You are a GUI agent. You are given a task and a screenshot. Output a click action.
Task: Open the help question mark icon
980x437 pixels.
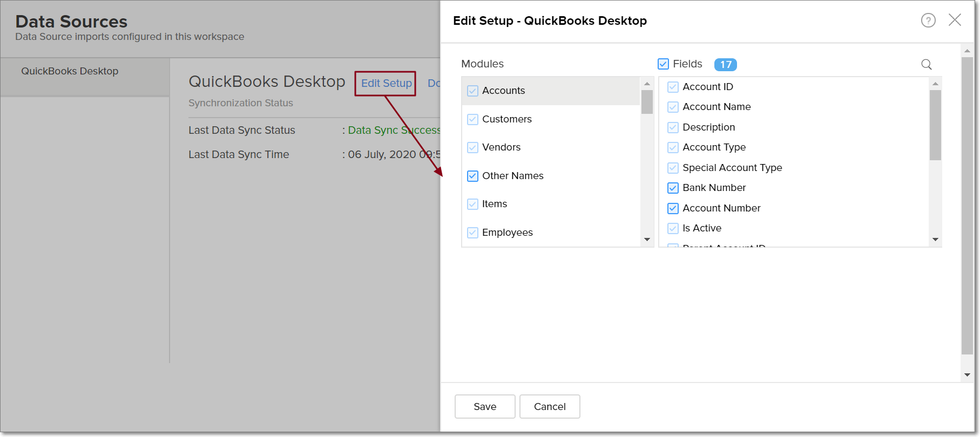928,21
